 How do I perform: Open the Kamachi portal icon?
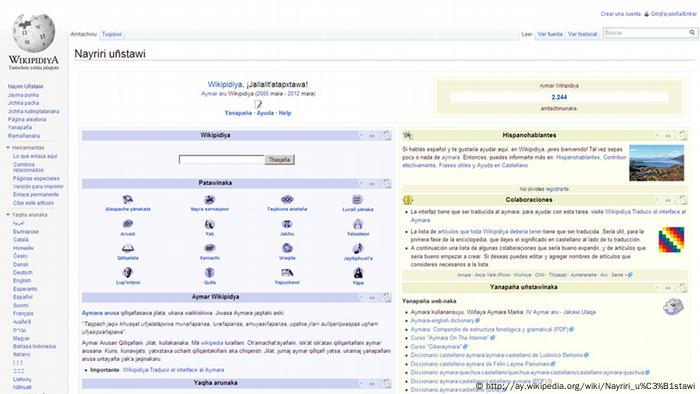209,249
